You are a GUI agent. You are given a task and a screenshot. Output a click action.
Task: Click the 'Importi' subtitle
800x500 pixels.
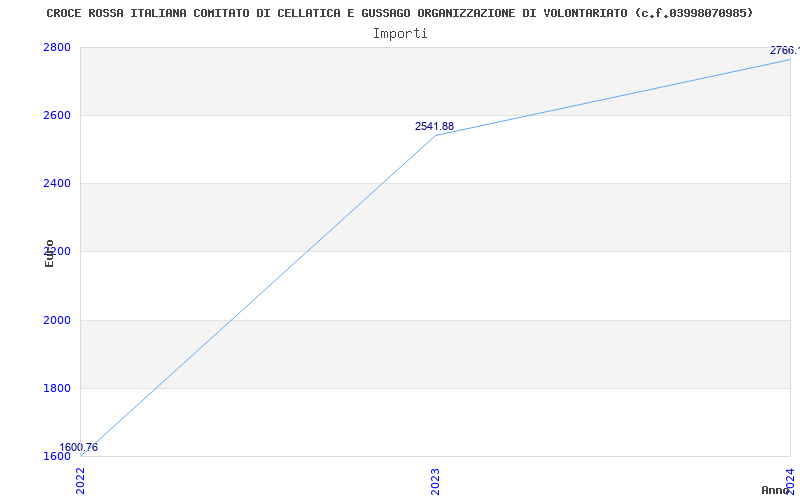[400, 34]
